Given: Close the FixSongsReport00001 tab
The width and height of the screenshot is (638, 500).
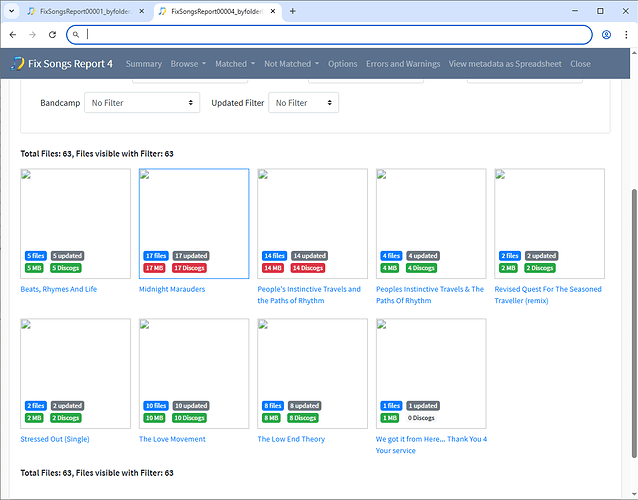Looking at the screenshot, I should pos(142,11).
